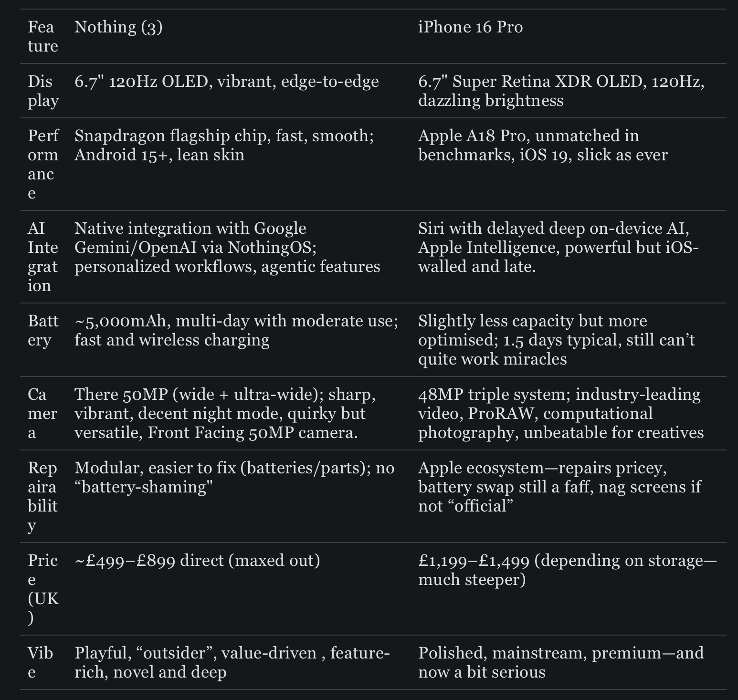The width and height of the screenshot is (738, 700).
Task: Select the ~£499–£899 price cell
Action: click(x=197, y=560)
